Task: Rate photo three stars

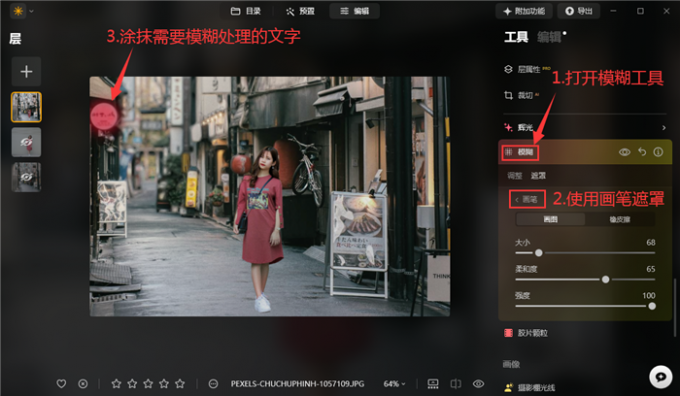Action: pos(148,384)
